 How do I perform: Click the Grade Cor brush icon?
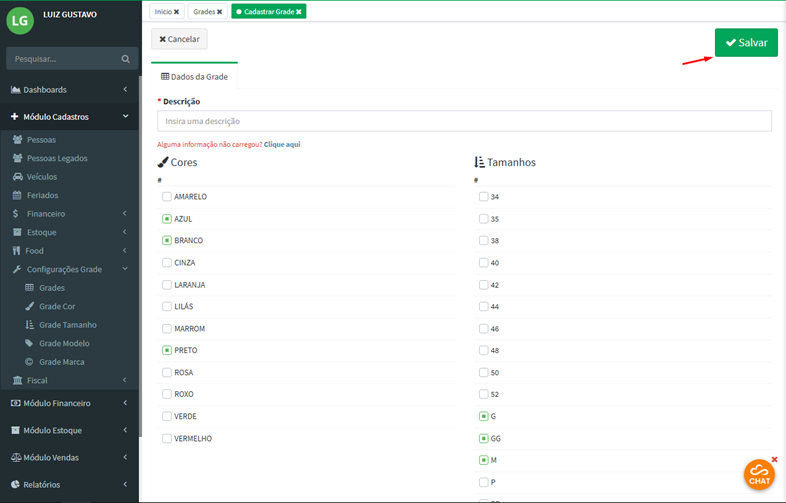coord(29,306)
